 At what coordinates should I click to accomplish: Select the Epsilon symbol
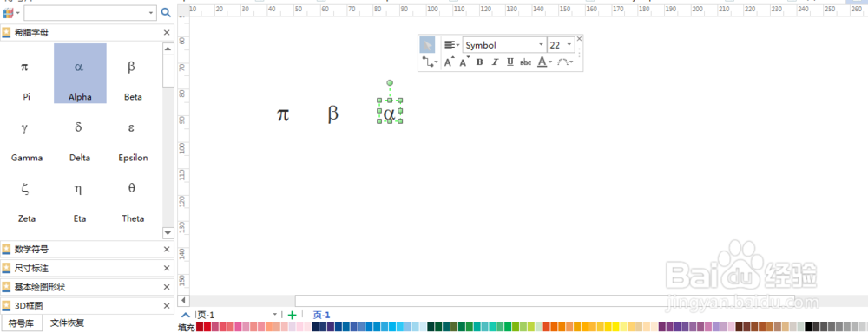pos(133,134)
